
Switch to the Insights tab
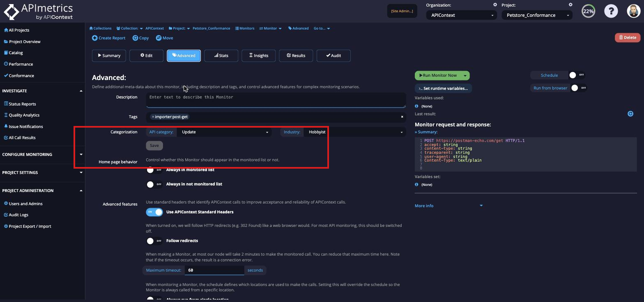click(258, 55)
